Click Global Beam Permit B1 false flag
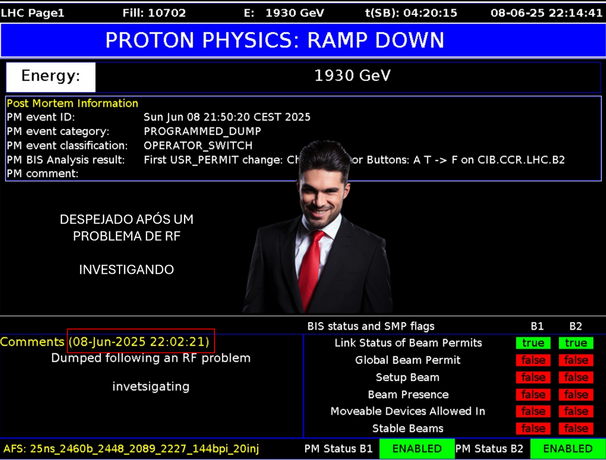 pos(533,360)
